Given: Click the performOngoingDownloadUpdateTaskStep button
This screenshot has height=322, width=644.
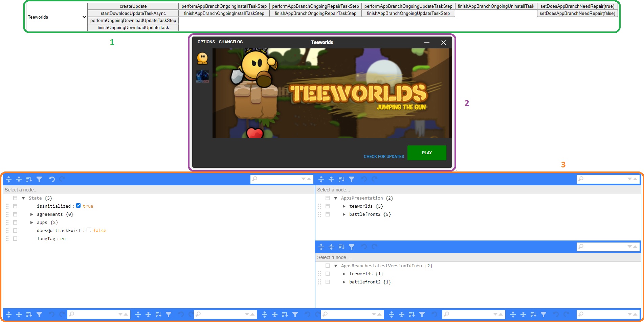Looking at the screenshot, I should tap(133, 21).
